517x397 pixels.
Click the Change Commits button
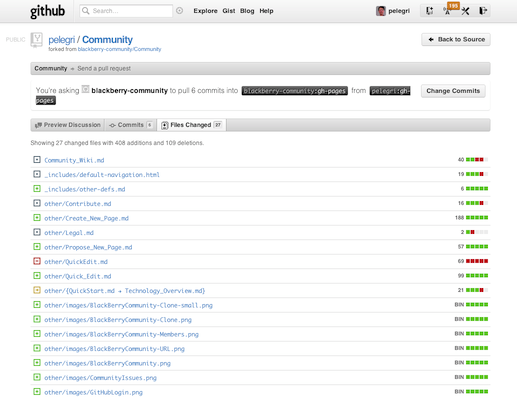point(453,91)
